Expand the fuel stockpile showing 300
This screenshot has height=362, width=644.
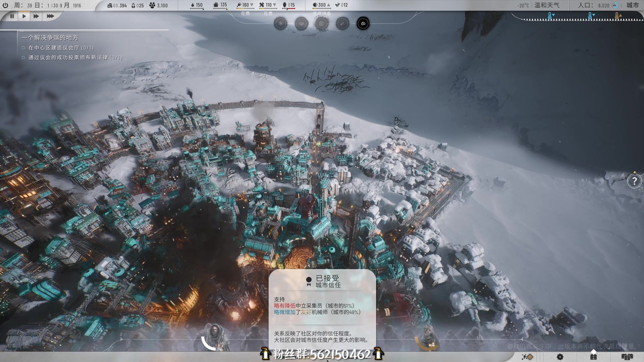[321, 5]
